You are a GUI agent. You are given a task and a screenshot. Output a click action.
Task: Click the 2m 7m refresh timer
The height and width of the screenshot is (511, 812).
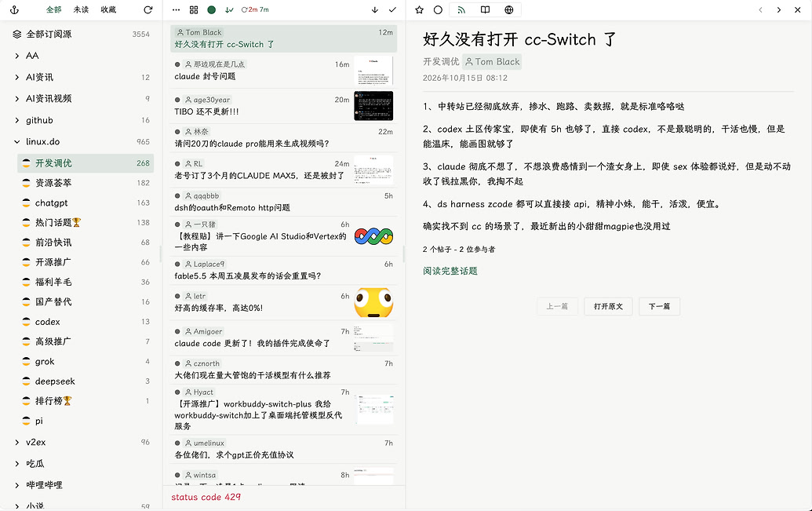click(x=255, y=10)
